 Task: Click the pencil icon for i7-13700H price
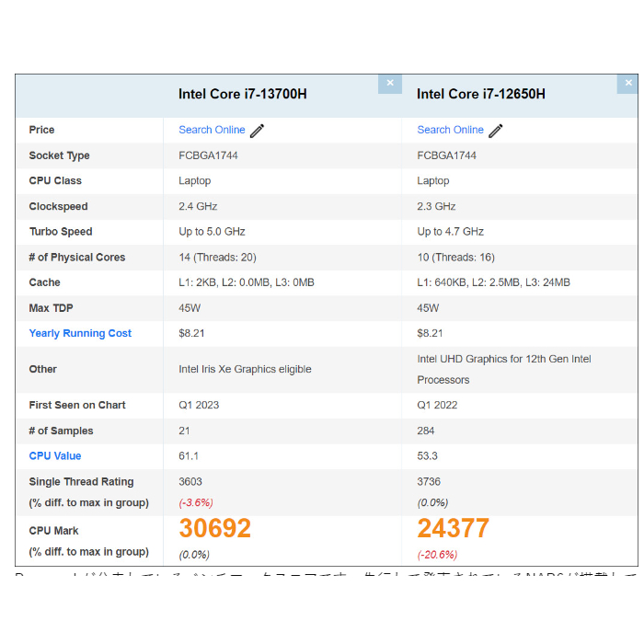(x=258, y=131)
